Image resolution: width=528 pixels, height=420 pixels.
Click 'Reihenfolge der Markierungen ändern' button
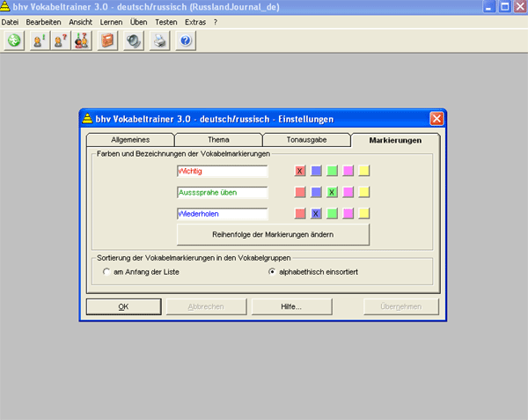[x=273, y=234]
